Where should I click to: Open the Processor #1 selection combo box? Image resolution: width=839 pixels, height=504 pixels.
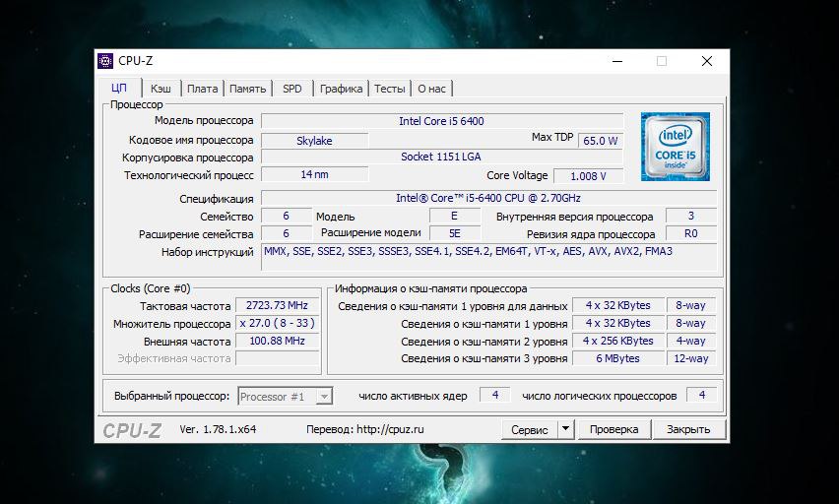286,397
